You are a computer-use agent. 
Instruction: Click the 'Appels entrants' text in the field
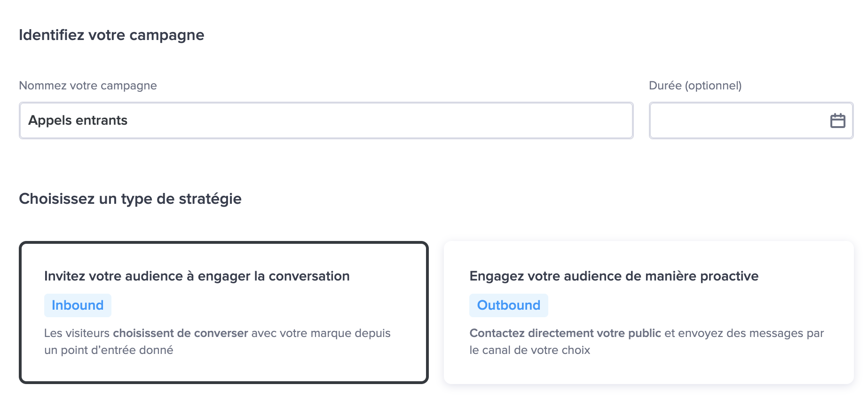pyautogui.click(x=78, y=120)
